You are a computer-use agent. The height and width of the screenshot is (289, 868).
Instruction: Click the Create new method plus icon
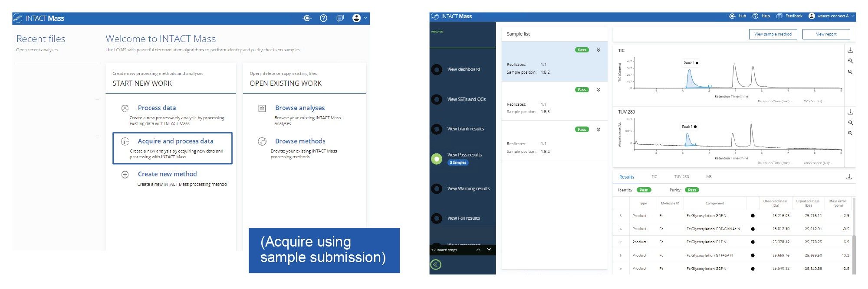pyautogui.click(x=125, y=175)
